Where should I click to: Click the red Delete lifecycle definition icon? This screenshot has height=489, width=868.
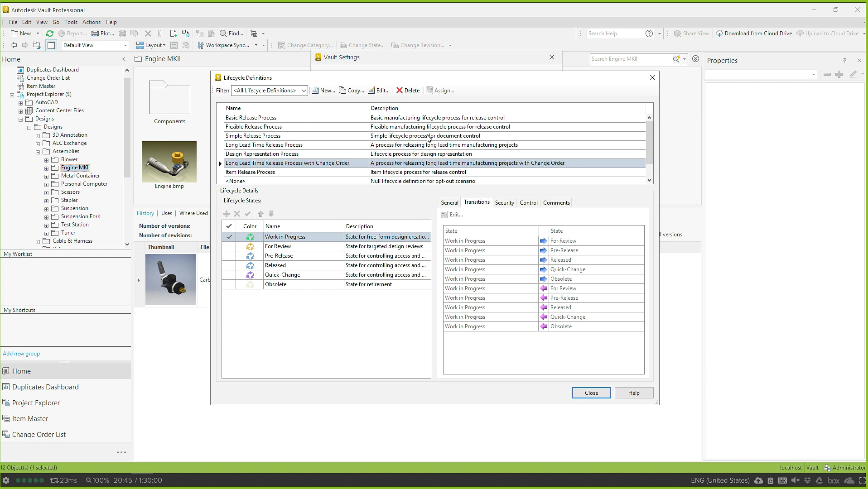[400, 91]
